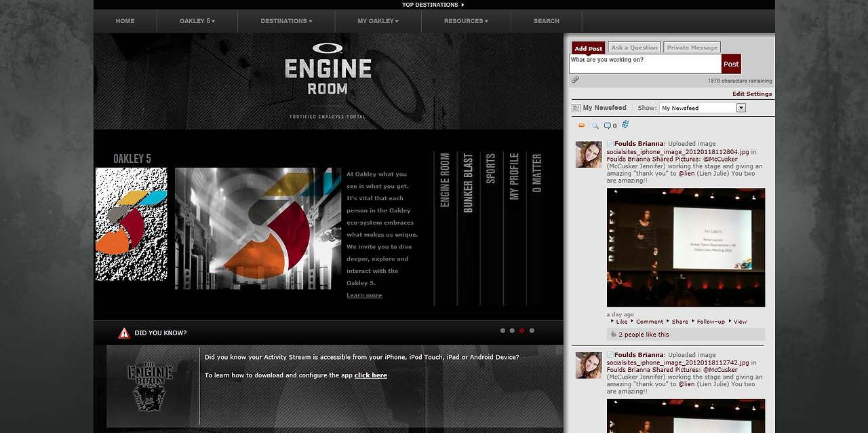
Task: Expand the Top Destinations arrow at page top
Action: tap(462, 5)
